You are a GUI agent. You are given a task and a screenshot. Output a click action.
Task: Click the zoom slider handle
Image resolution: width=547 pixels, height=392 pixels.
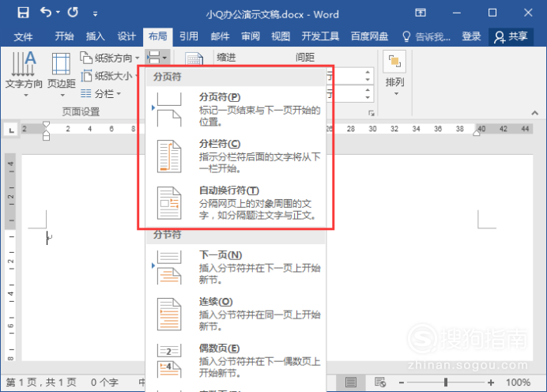(x=446, y=383)
